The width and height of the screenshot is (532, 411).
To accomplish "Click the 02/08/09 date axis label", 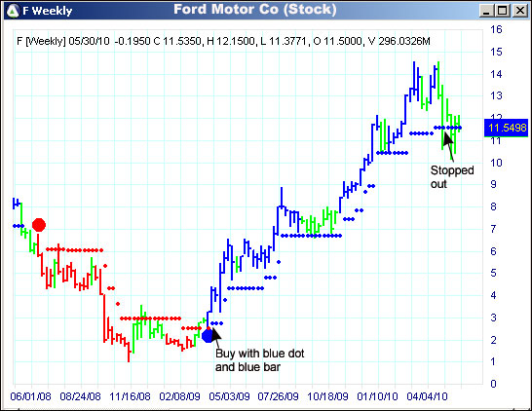I will (x=179, y=396).
